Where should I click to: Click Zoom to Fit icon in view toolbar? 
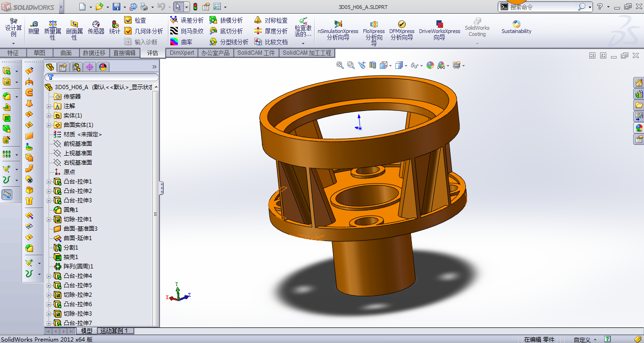[340, 65]
